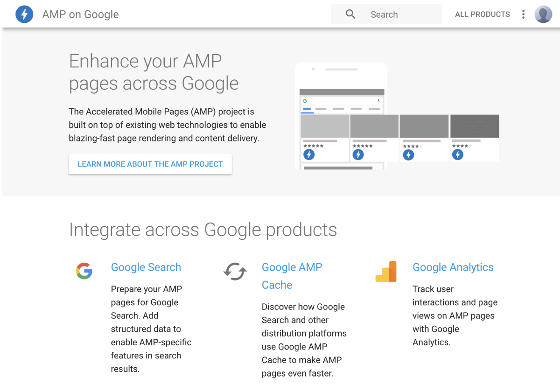560x392 pixels.
Task: Click the 'Discover how Google Search' description text
Action: point(304,340)
